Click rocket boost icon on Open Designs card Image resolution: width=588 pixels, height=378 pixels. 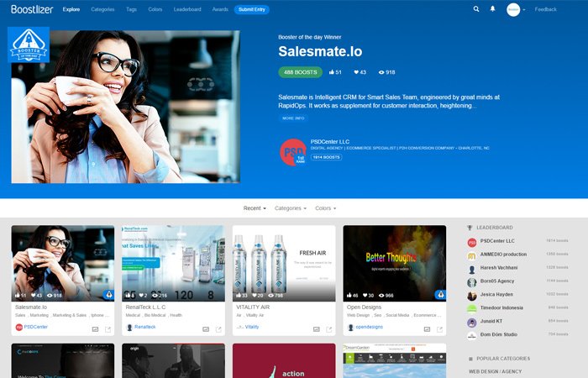[x=441, y=295]
